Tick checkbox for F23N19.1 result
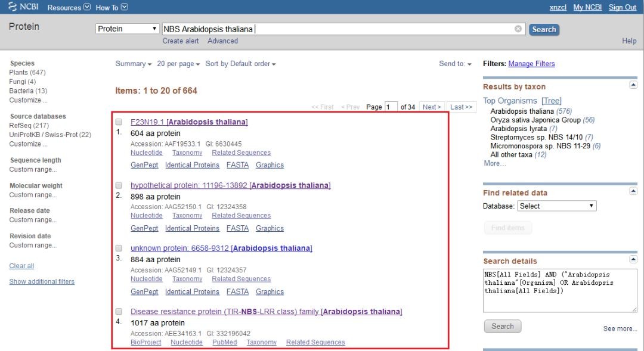644x351 pixels. pos(119,122)
